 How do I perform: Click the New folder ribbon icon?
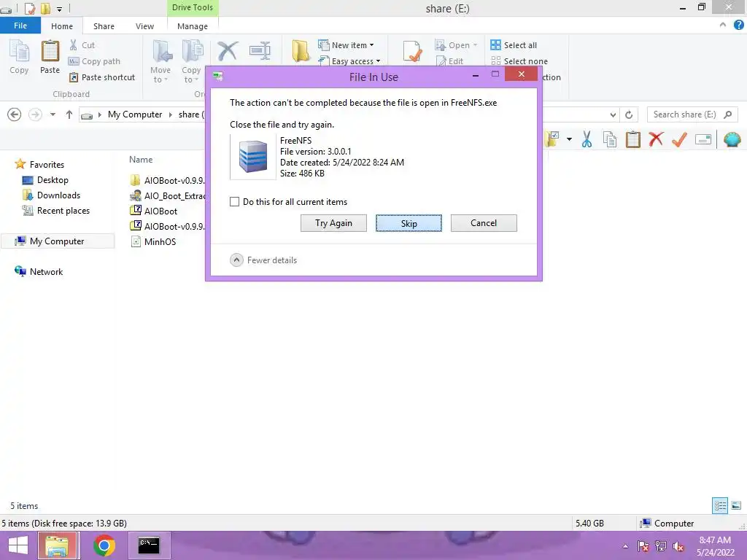[x=301, y=50]
